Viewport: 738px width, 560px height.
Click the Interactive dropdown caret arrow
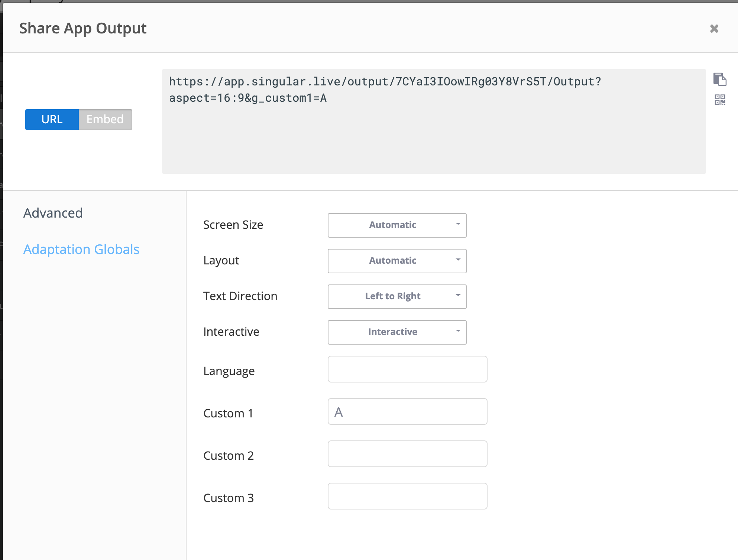pyautogui.click(x=458, y=331)
